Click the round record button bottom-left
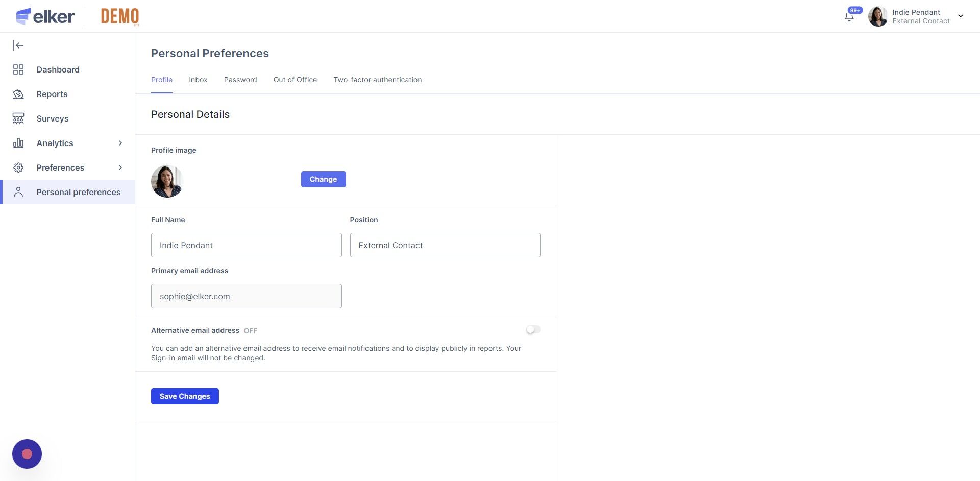 pyautogui.click(x=27, y=454)
